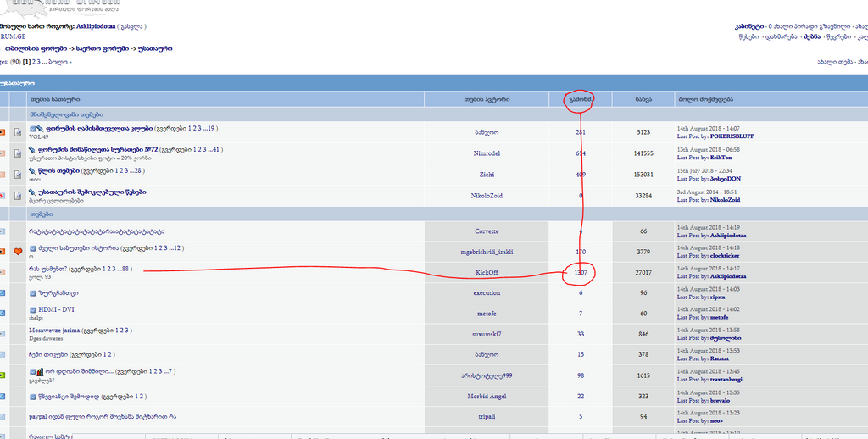Click the document icon on NikoloZoid's pinned topic row

(18, 196)
